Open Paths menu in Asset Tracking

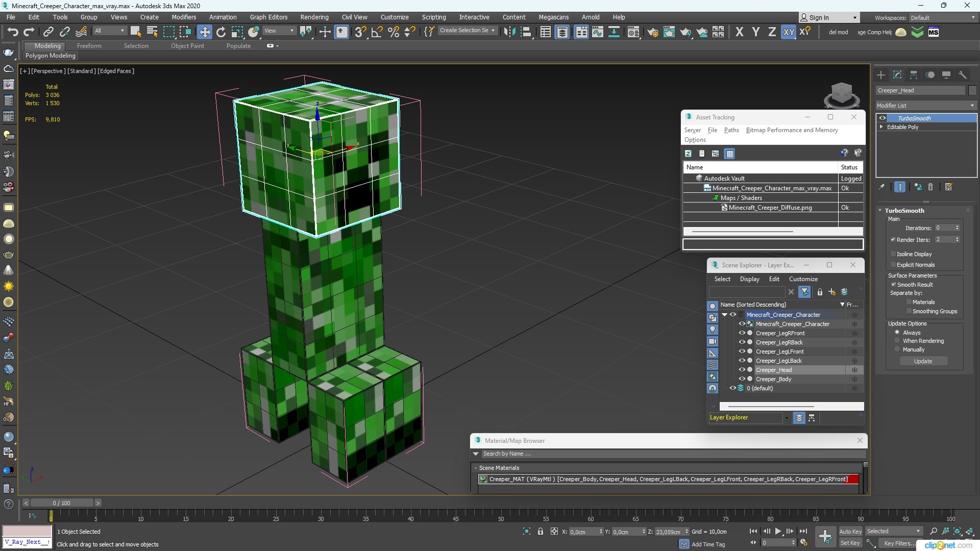tap(731, 130)
